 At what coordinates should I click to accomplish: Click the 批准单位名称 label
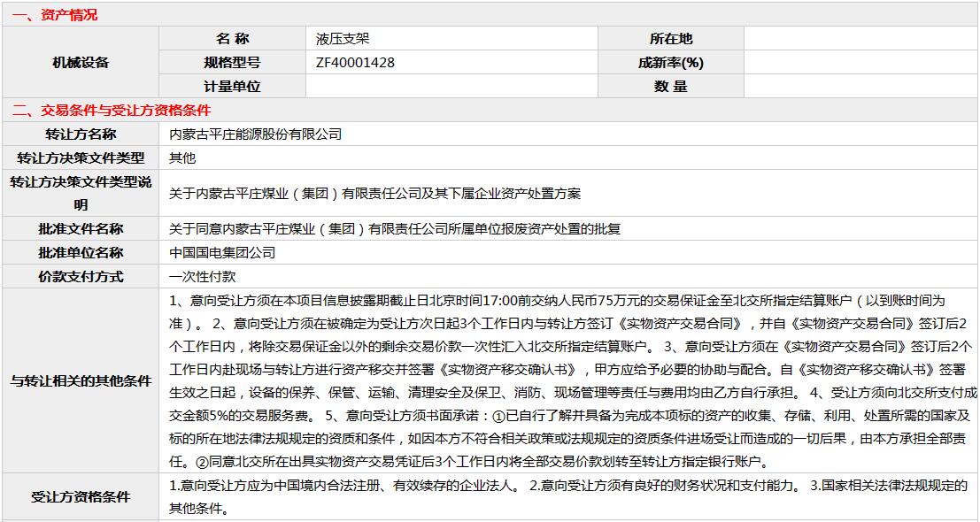pos(81,253)
